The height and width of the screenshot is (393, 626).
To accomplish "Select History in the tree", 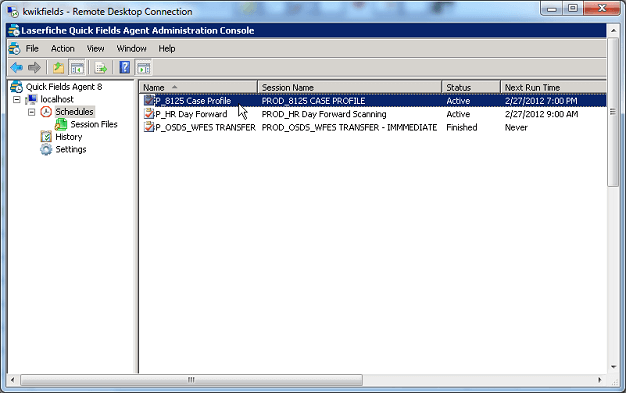I will pos(69,137).
